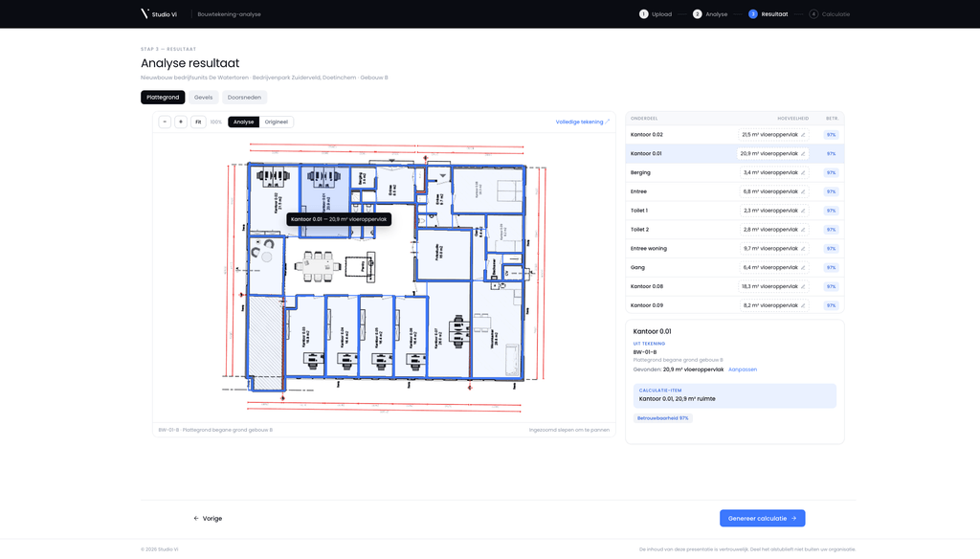Switch view to Analyse overlay
The width and height of the screenshot is (980, 559).
244,122
